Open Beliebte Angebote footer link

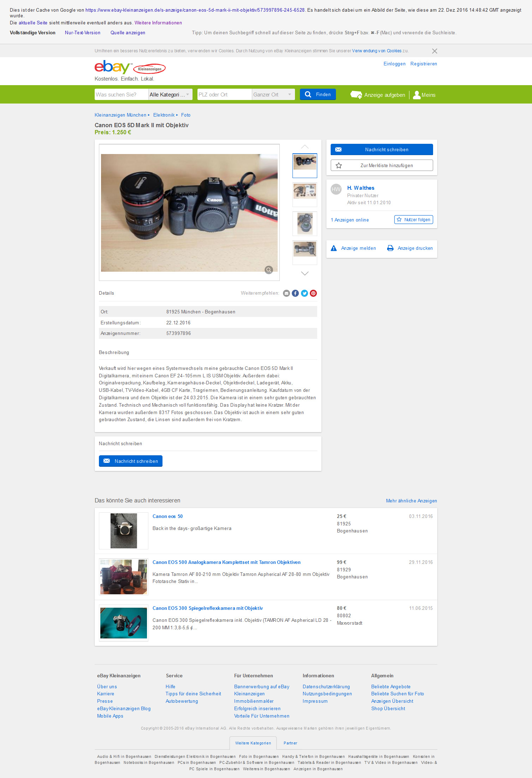[391, 687]
